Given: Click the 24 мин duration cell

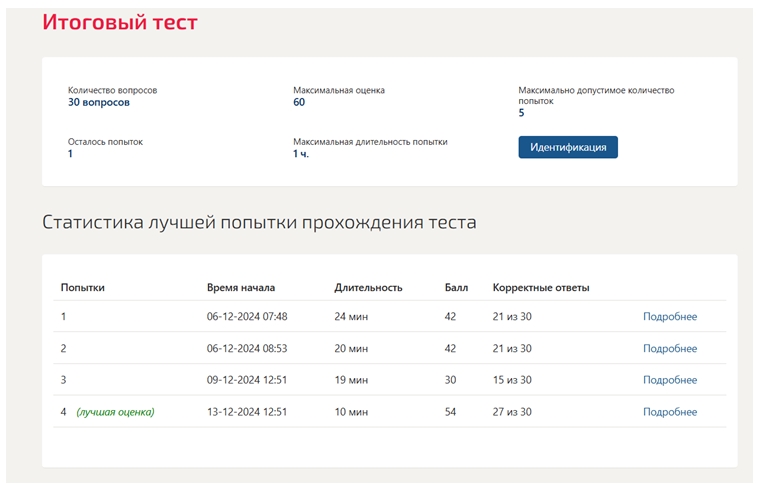Looking at the screenshot, I should pyautogui.click(x=351, y=317).
